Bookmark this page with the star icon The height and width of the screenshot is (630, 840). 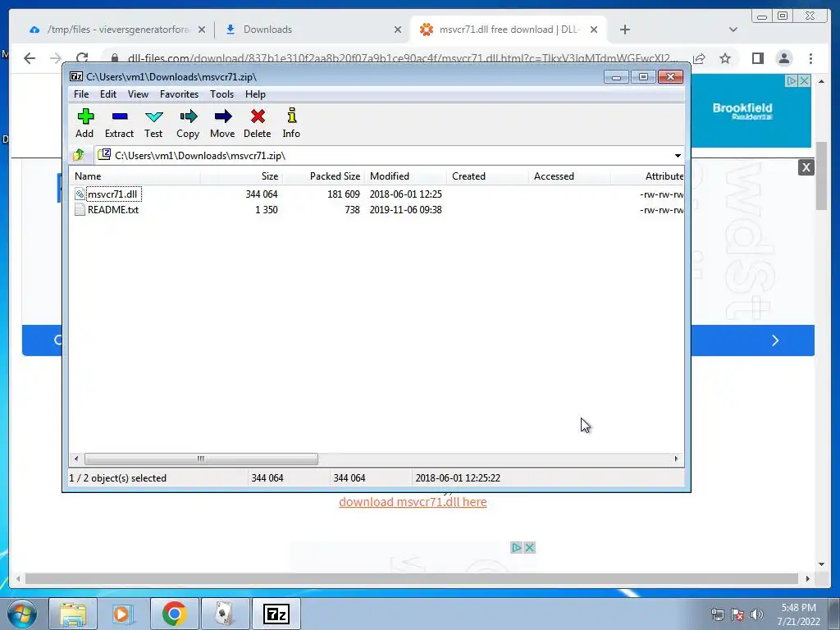click(725, 58)
